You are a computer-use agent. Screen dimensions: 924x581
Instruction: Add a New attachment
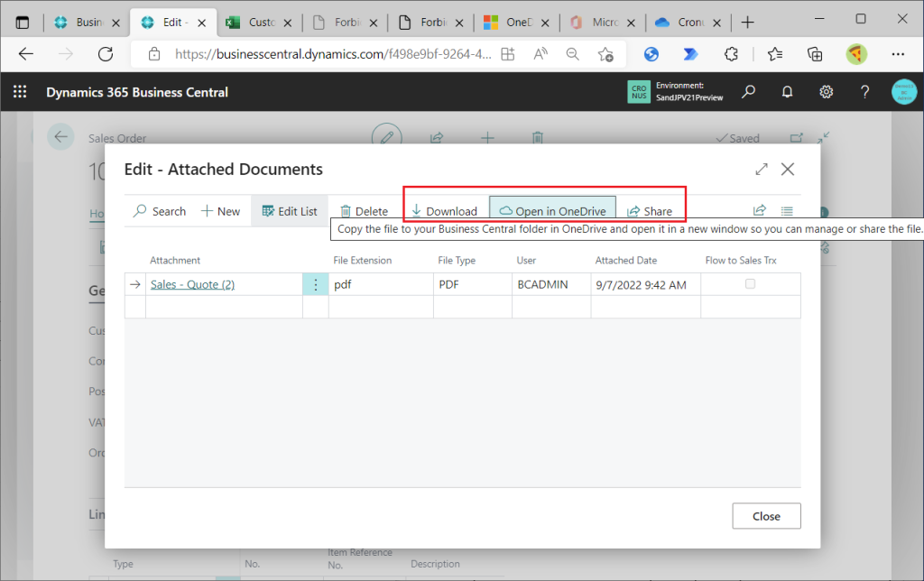pyautogui.click(x=220, y=211)
